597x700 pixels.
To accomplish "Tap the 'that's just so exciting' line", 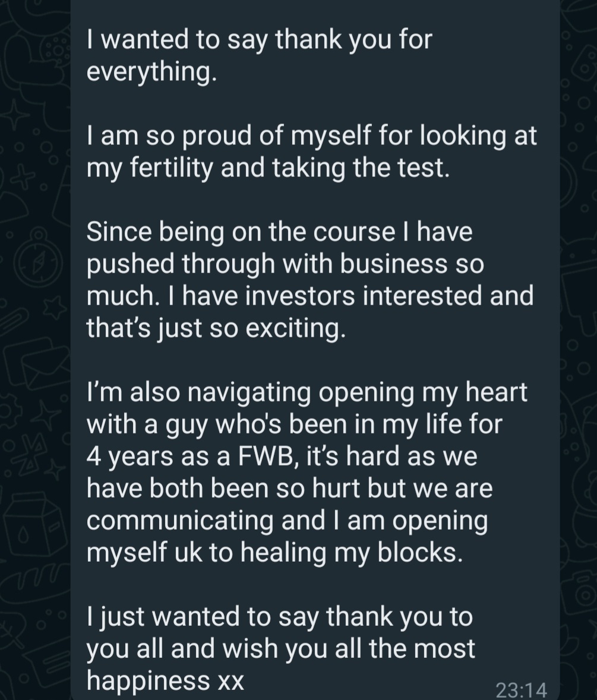I will pyautogui.click(x=216, y=328).
